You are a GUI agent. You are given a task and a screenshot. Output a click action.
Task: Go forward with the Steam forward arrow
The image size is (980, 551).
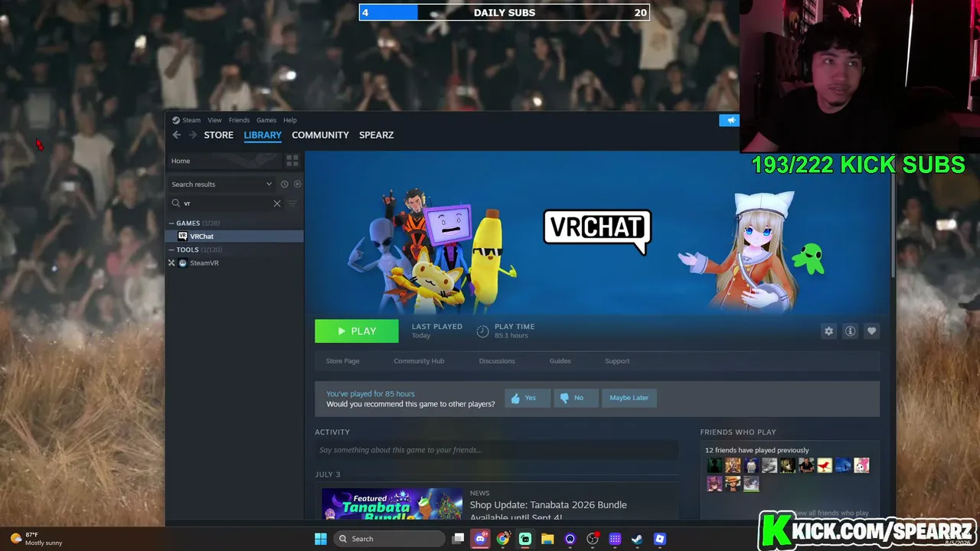pyautogui.click(x=193, y=135)
